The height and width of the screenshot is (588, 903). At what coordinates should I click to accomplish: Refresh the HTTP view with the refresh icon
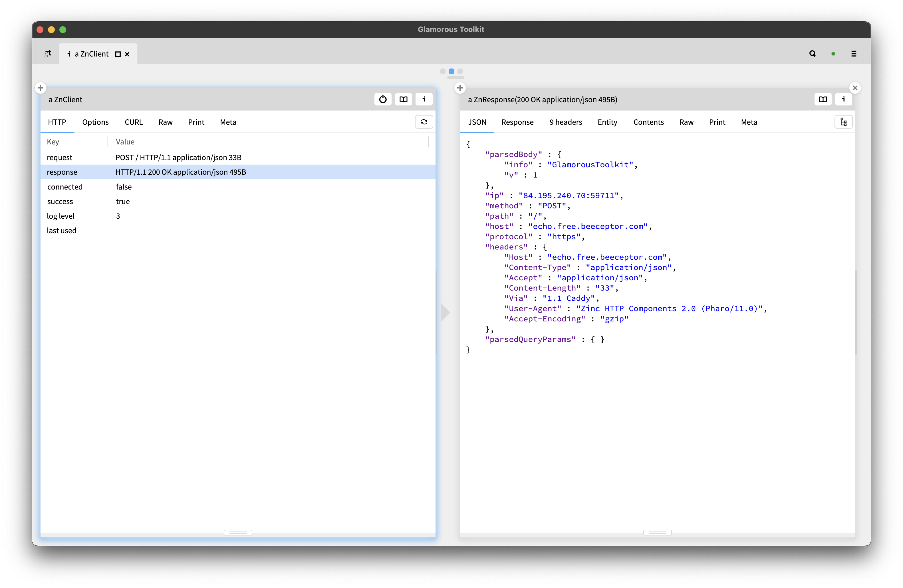coord(424,122)
